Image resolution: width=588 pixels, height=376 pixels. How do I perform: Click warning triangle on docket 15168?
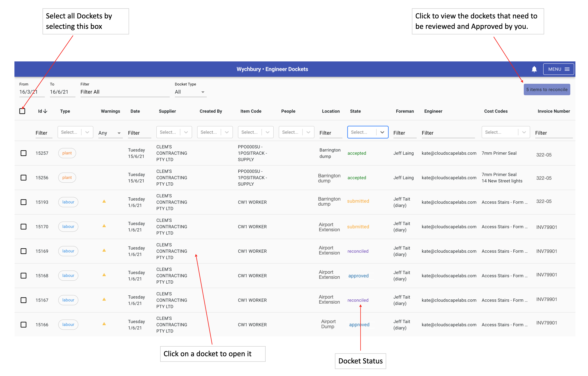(x=104, y=275)
